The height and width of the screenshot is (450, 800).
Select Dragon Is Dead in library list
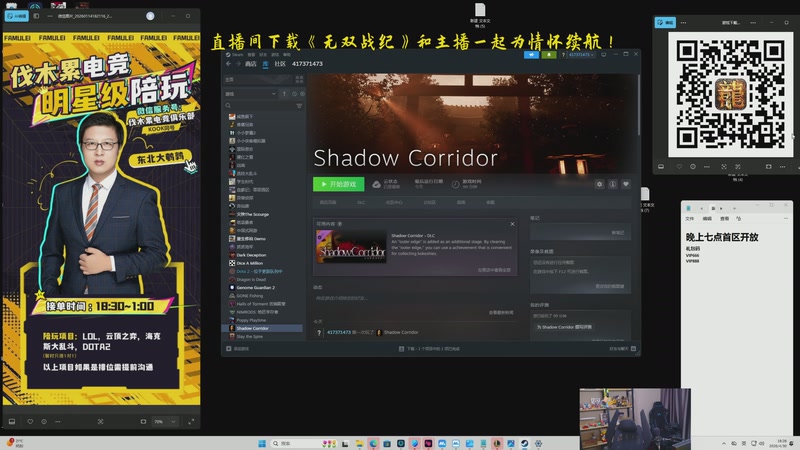[x=251, y=280]
